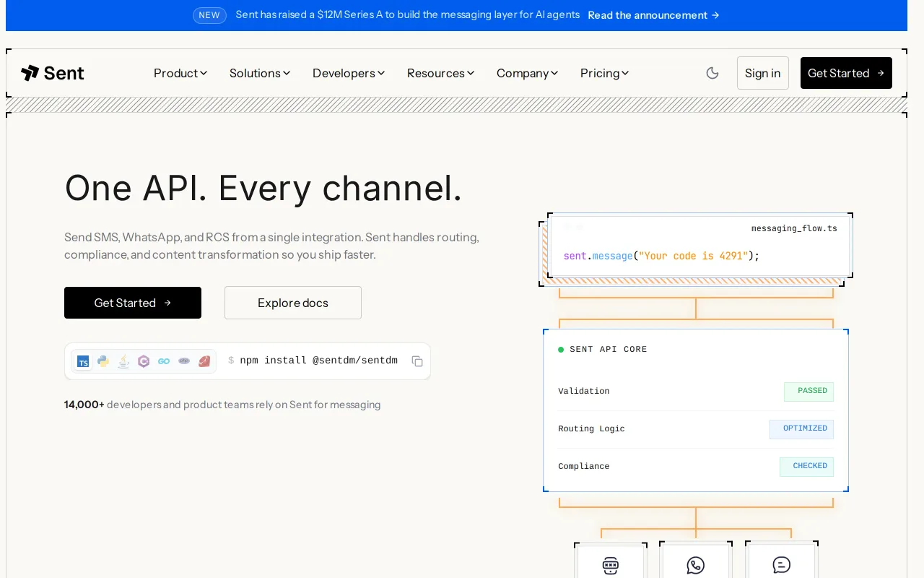Select the Python SDK icon
The width and height of the screenshot is (924, 578).
click(103, 361)
